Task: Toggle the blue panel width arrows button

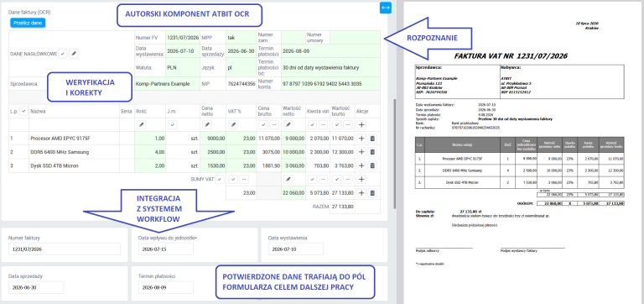Action: pyautogui.click(x=386, y=8)
